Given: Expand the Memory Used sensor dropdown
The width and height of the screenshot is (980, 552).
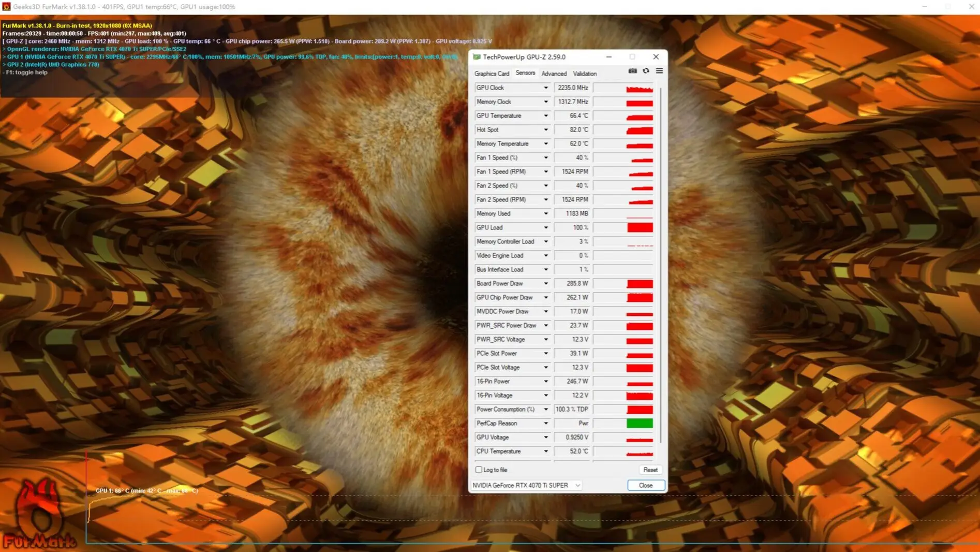Looking at the screenshot, I should pyautogui.click(x=545, y=214).
